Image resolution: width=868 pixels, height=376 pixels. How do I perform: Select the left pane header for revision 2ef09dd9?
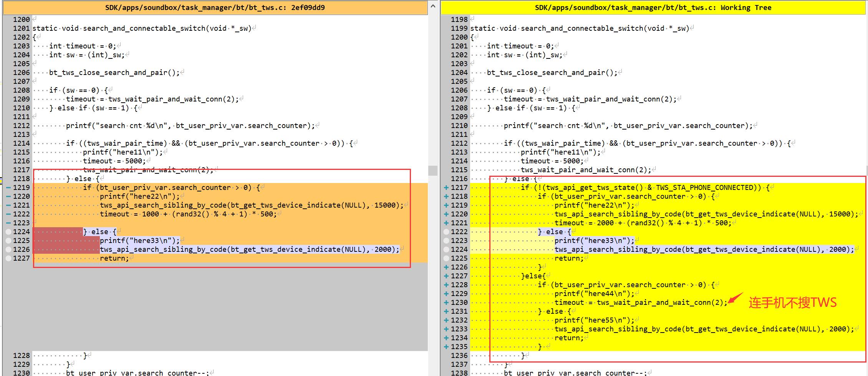coord(215,8)
